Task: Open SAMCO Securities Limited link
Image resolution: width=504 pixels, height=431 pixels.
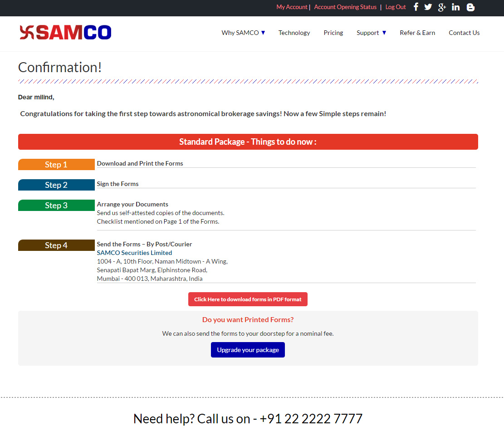Action: point(134,253)
